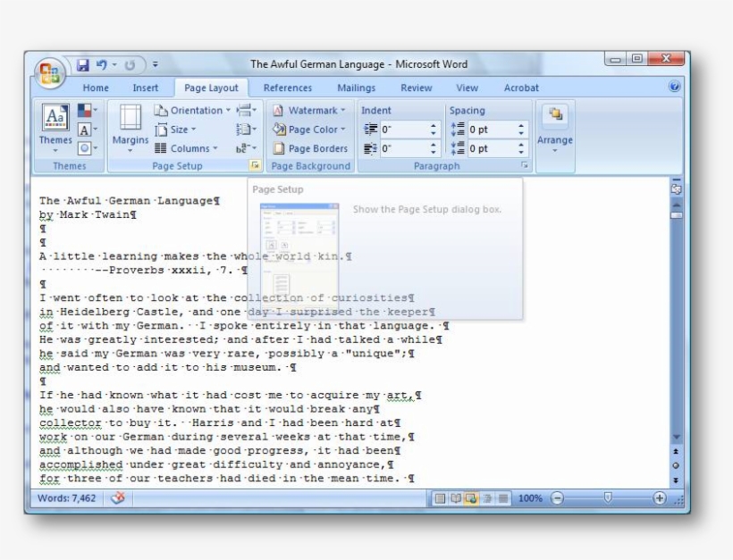Click the title line "The Awful German Language"
733x560 pixels.
[126, 201]
